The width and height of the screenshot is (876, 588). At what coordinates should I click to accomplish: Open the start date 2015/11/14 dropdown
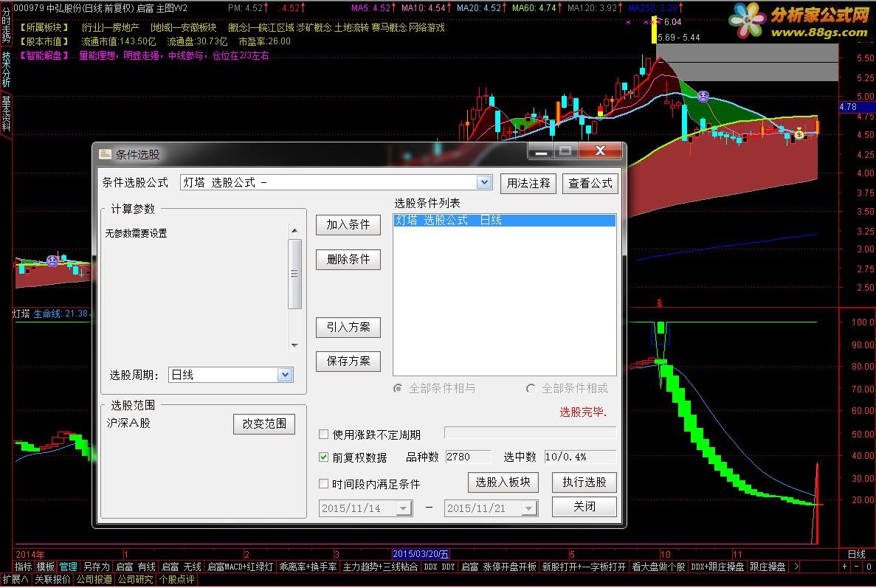(x=404, y=508)
